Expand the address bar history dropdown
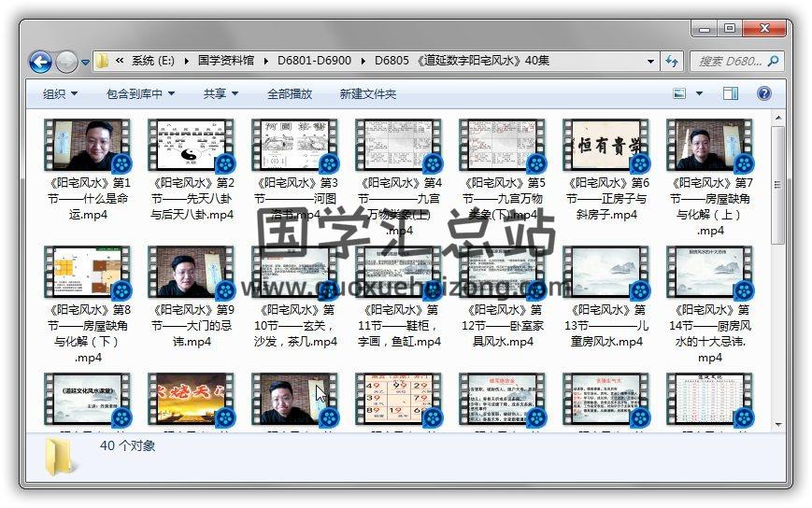This screenshot has width=812, height=508. (651, 62)
